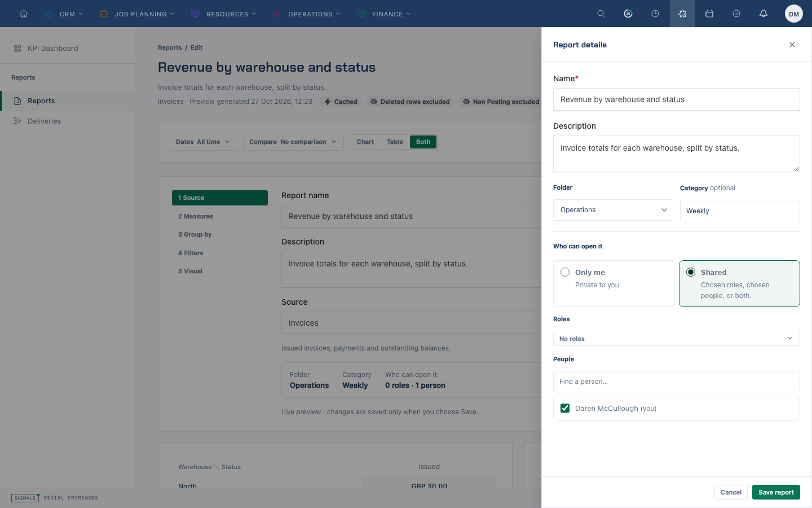812x508 pixels.
Task: Select the Shared radio option
Action: 691,272
